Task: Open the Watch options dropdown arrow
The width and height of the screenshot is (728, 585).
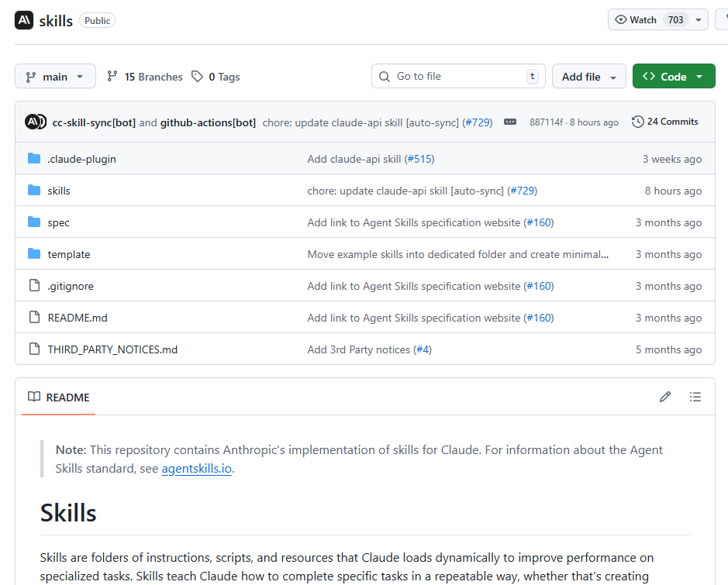Action: click(x=699, y=20)
